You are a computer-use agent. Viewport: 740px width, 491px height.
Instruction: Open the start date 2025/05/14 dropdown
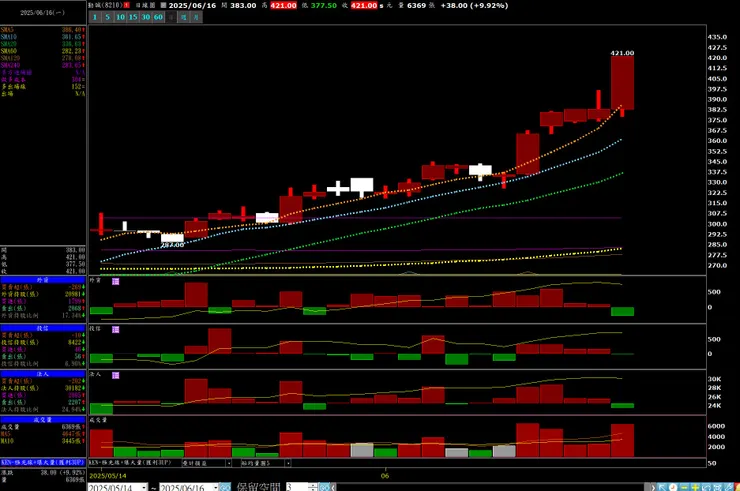pyautogui.click(x=144, y=487)
